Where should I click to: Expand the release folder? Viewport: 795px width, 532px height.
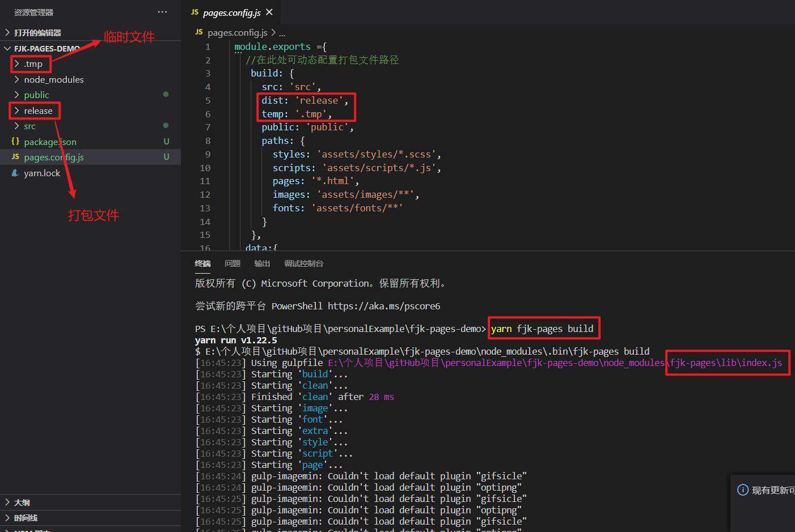click(38, 111)
